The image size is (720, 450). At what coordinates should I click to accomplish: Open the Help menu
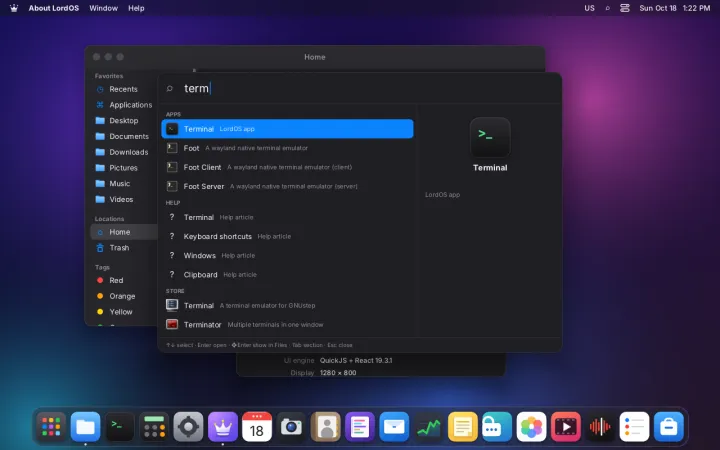(x=136, y=8)
